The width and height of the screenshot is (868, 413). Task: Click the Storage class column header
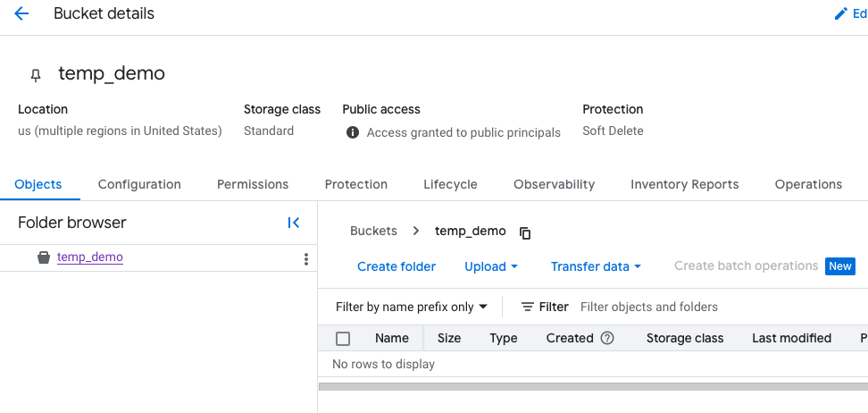click(x=685, y=338)
